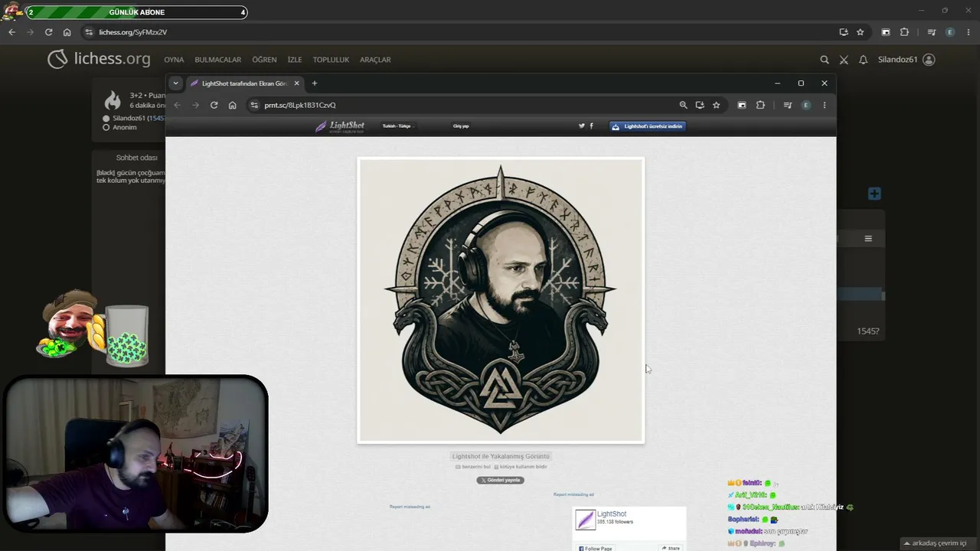This screenshot has height=551, width=980.
Task: Open the TOPLULUK menu on Lichess
Action: 331,60
